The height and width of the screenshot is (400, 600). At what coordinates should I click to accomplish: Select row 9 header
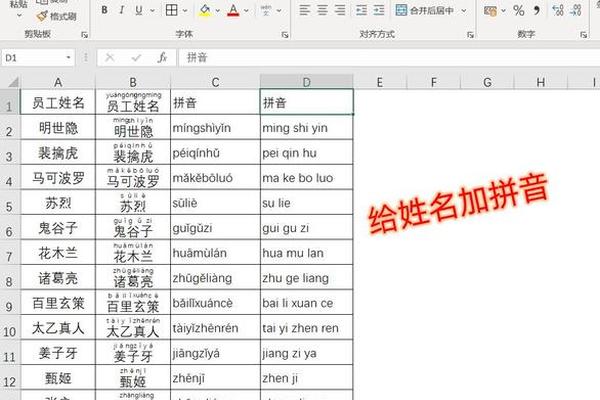point(10,303)
